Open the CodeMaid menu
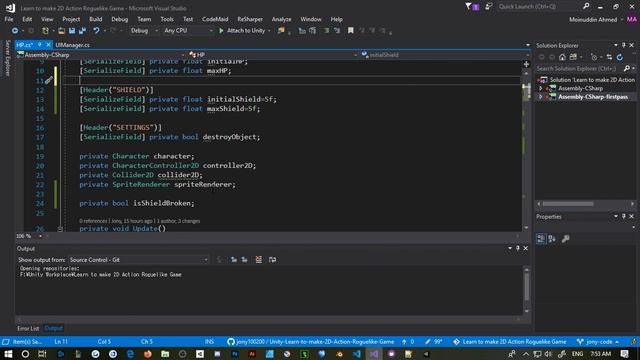 click(215, 19)
